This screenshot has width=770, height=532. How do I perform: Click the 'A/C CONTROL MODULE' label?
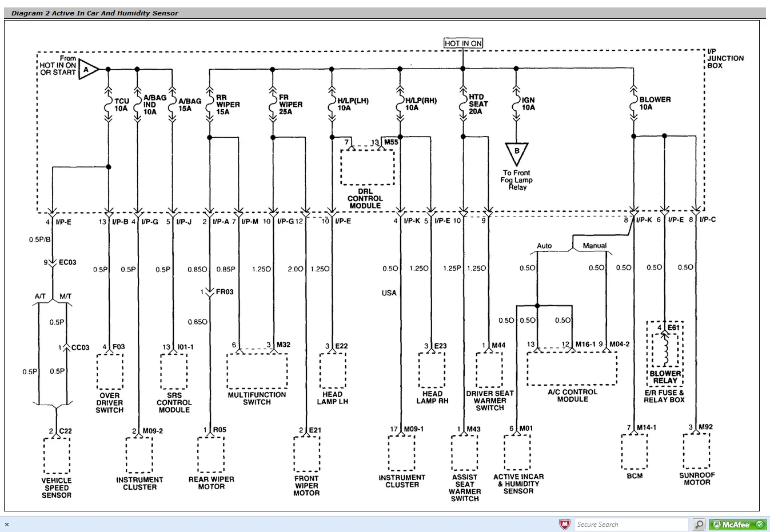[x=572, y=395]
